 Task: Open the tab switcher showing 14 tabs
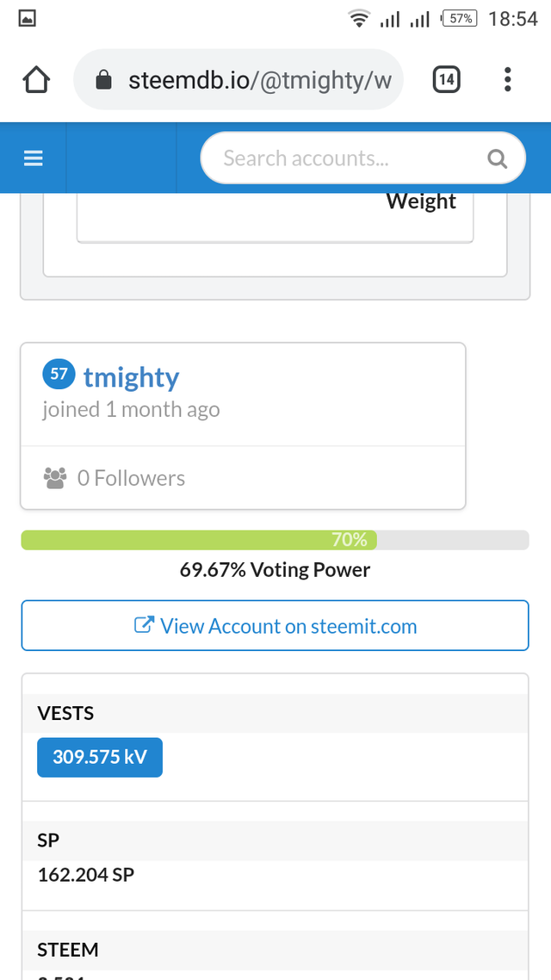(x=446, y=80)
